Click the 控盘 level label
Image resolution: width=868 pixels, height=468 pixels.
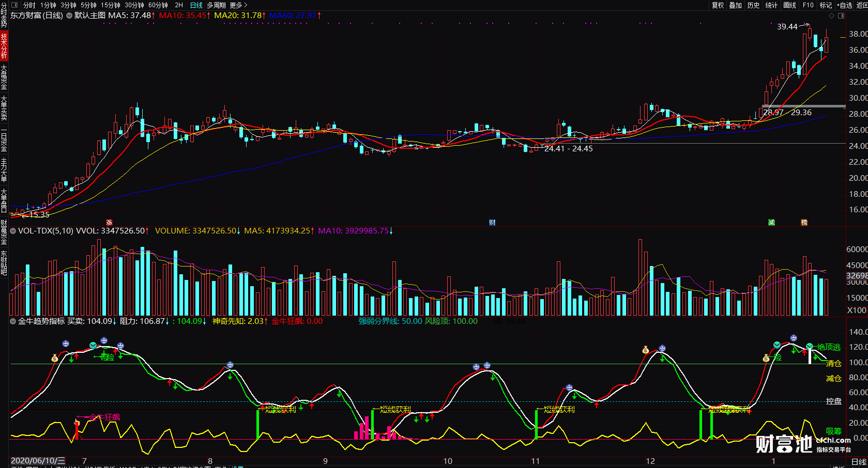833,401
